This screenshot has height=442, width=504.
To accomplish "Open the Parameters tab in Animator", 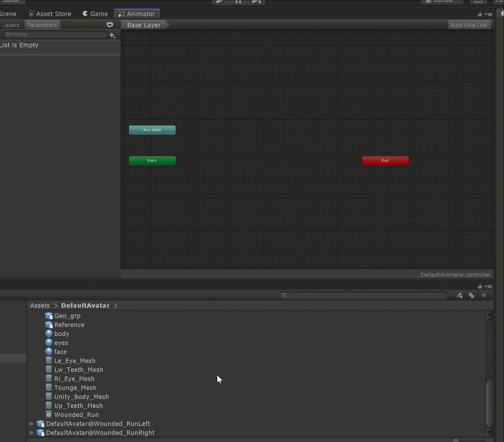I will (x=42, y=25).
